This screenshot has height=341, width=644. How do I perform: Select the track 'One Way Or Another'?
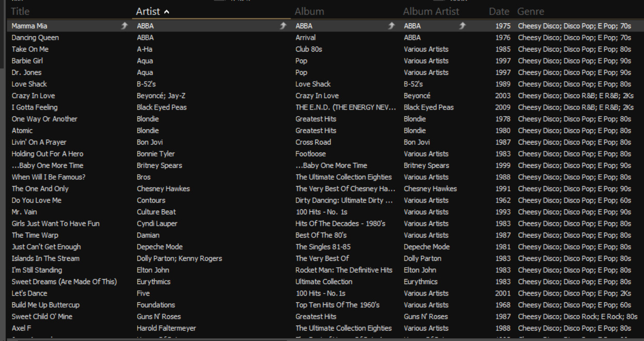(44, 119)
